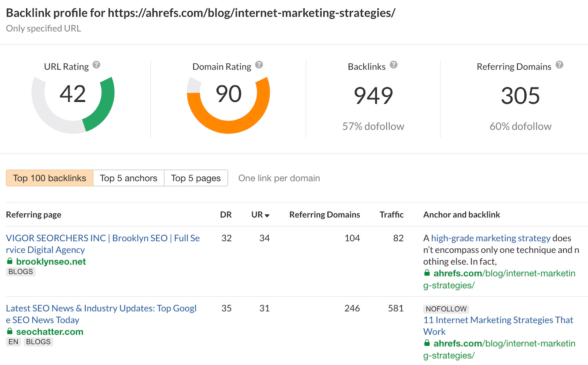Toggle One link per domain
Viewport: 588px width, 365px height.
click(279, 178)
